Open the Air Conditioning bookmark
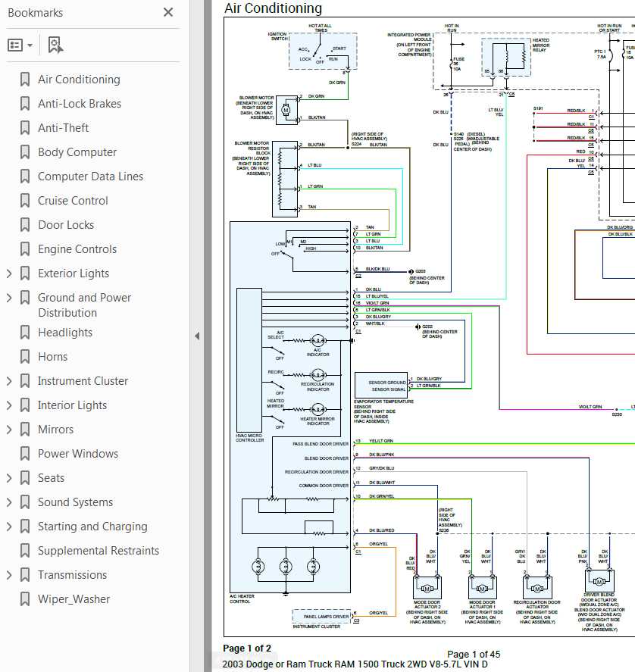 79,80
